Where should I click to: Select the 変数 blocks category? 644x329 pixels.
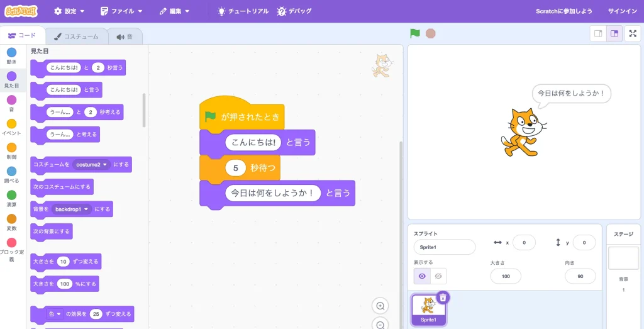[11, 223]
